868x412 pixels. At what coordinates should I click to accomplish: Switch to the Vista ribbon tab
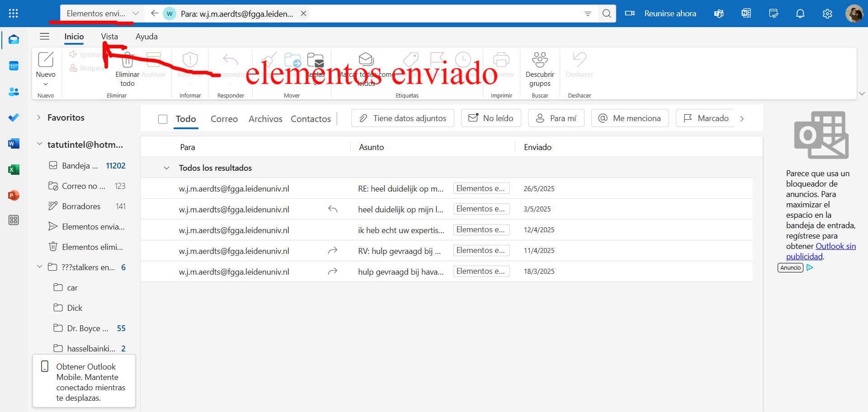109,37
